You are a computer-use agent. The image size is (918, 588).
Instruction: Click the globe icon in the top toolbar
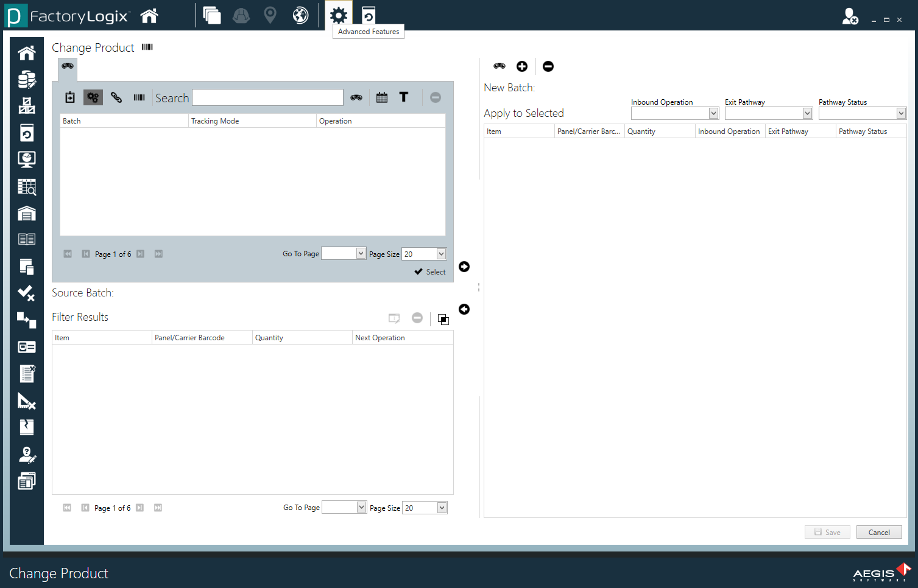300,15
